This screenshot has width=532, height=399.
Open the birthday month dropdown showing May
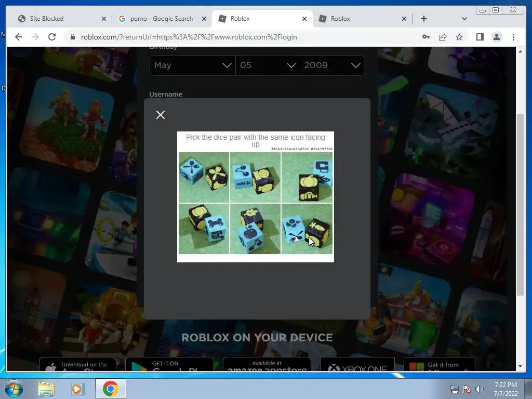(193, 65)
